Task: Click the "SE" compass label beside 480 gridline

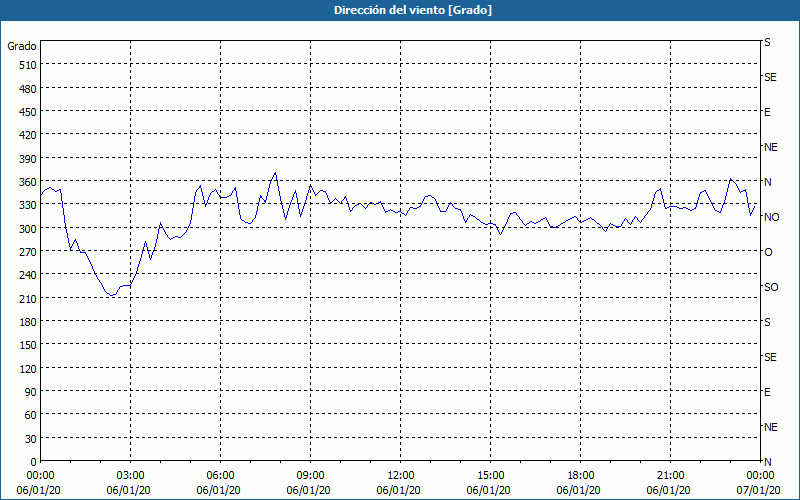Action: click(770, 77)
